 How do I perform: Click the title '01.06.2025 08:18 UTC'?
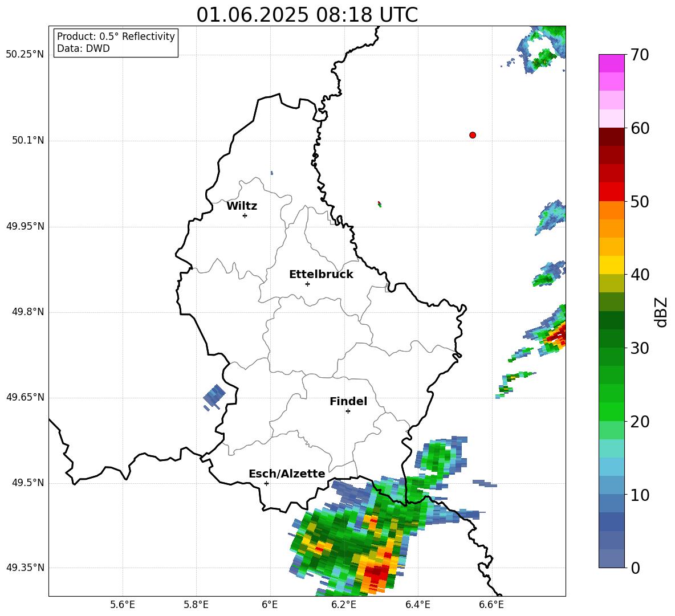coord(307,14)
